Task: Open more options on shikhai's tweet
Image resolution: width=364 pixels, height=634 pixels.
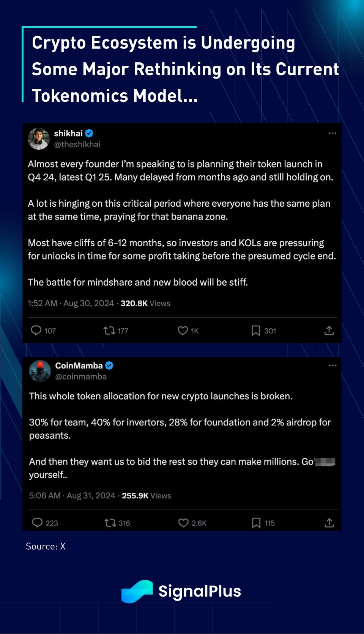Action: coord(332,133)
